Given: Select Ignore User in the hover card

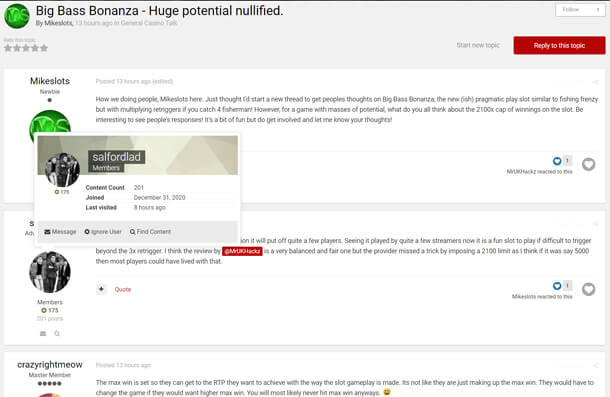Looking at the screenshot, I should (x=103, y=232).
